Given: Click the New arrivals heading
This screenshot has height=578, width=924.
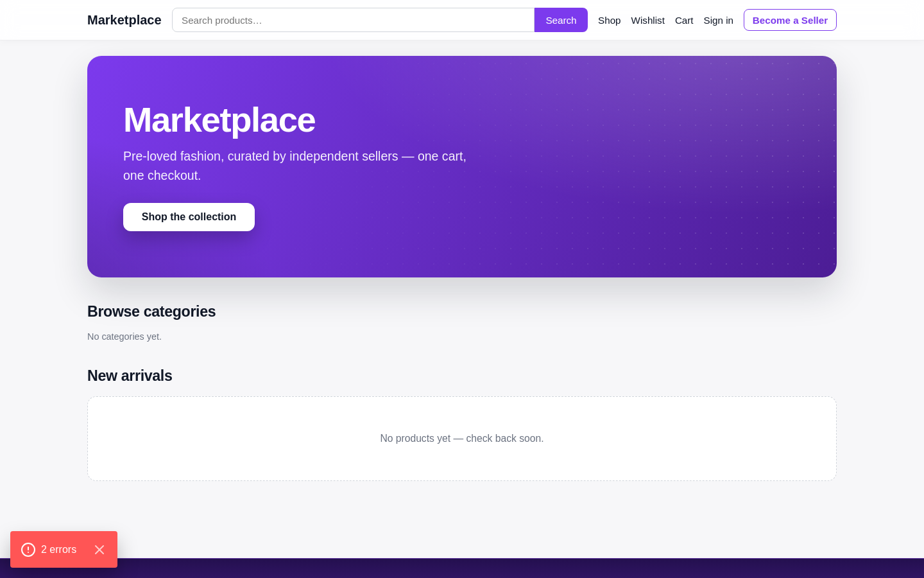Looking at the screenshot, I should 130,376.
